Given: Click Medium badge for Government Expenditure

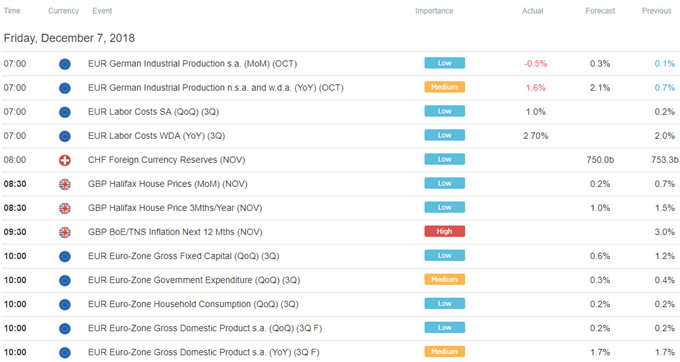Looking at the screenshot, I should coord(445,280).
